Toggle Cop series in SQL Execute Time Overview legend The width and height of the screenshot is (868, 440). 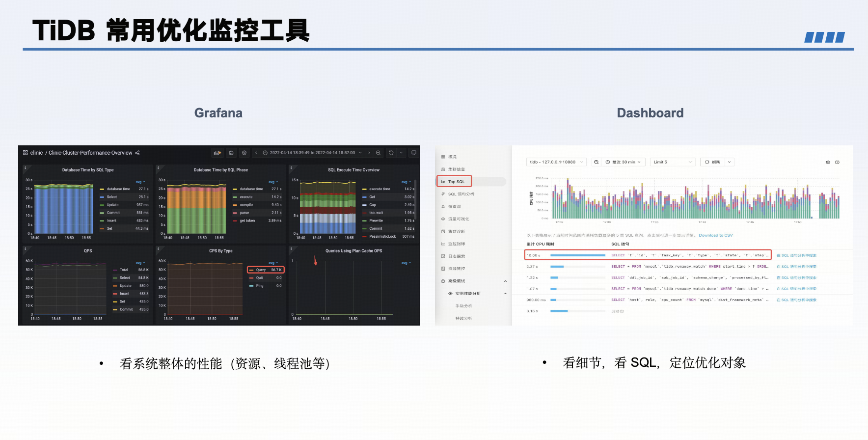373,205
